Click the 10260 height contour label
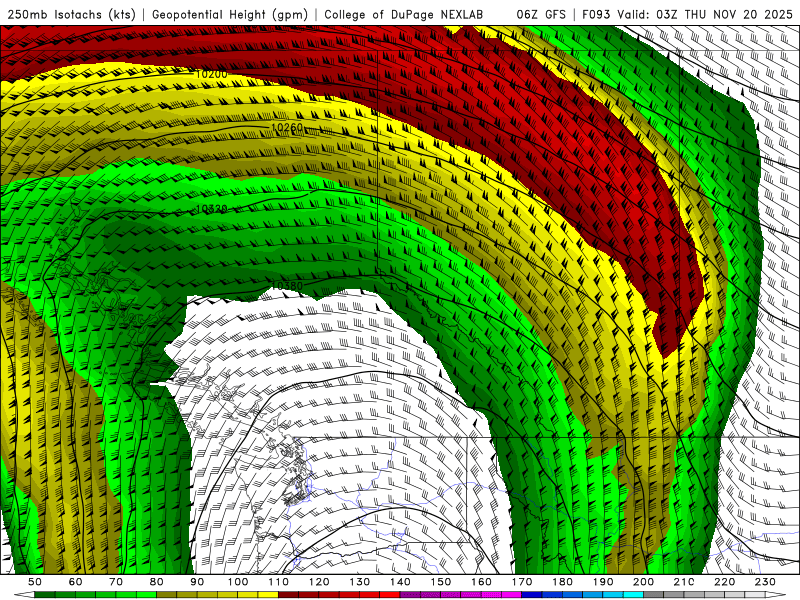The width and height of the screenshot is (800, 600). [x=287, y=128]
